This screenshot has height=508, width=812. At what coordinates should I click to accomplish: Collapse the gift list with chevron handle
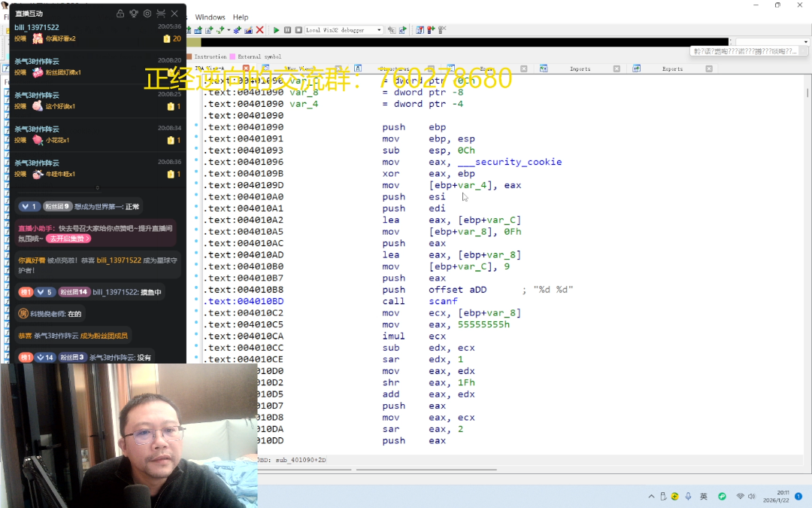[98, 188]
